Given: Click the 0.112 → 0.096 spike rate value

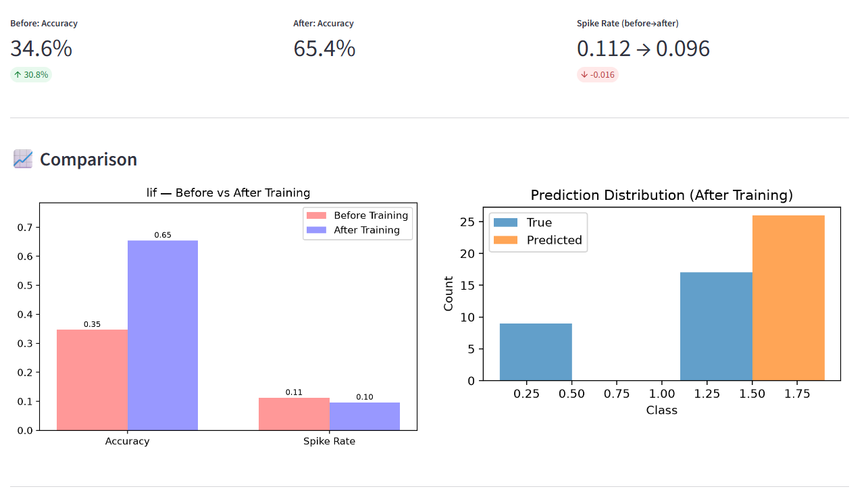Looking at the screenshot, I should [643, 49].
